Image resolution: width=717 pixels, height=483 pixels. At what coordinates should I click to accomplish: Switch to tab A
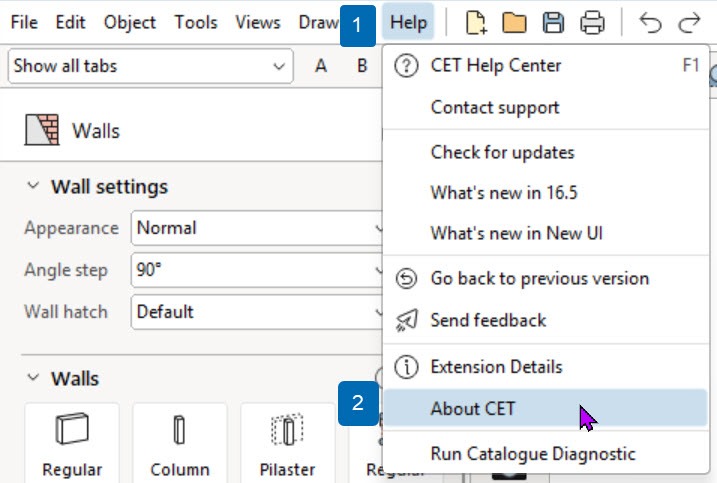click(x=321, y=66)
